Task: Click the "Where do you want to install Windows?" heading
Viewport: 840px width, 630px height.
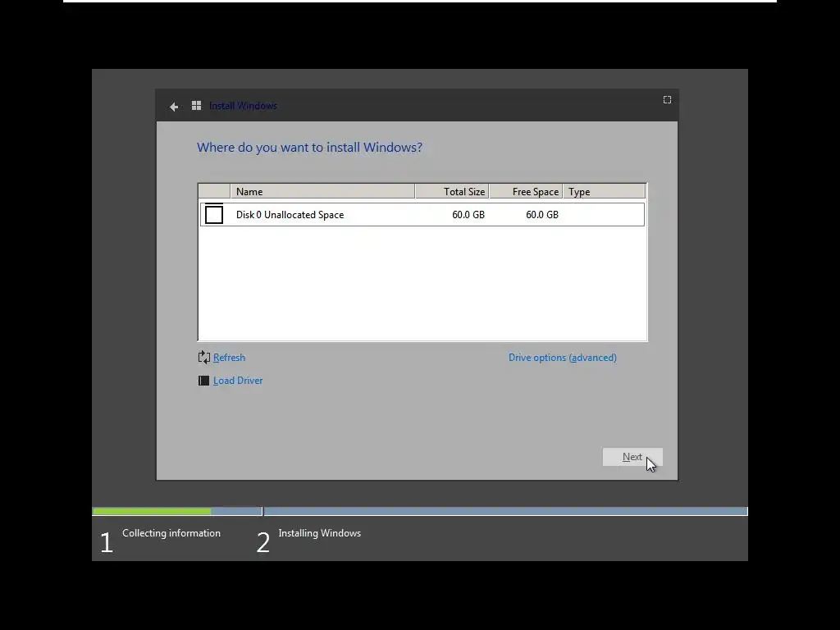Action: 309,148
